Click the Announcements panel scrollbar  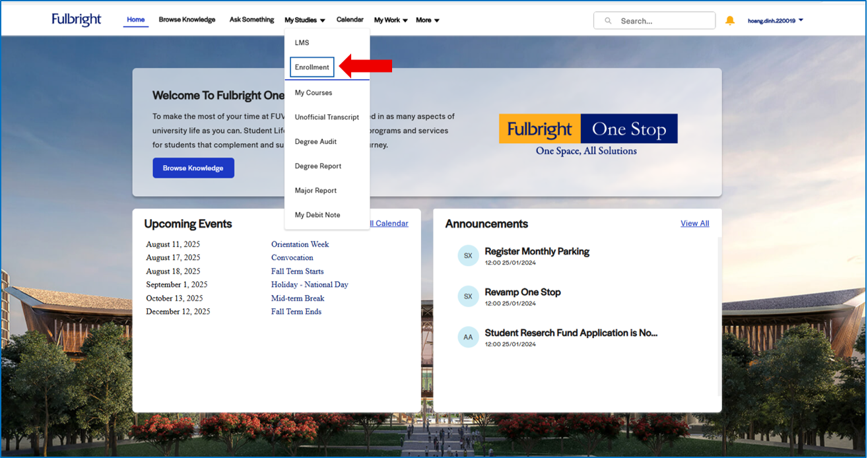point(719,317)
